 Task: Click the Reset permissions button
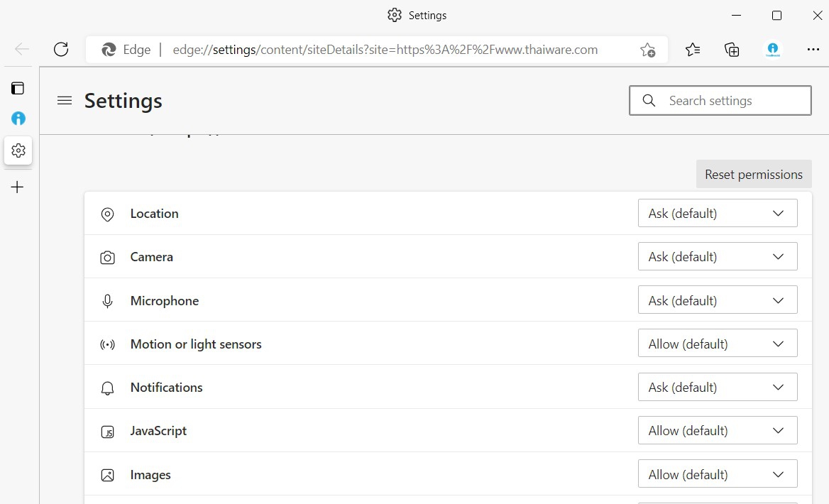753,175
